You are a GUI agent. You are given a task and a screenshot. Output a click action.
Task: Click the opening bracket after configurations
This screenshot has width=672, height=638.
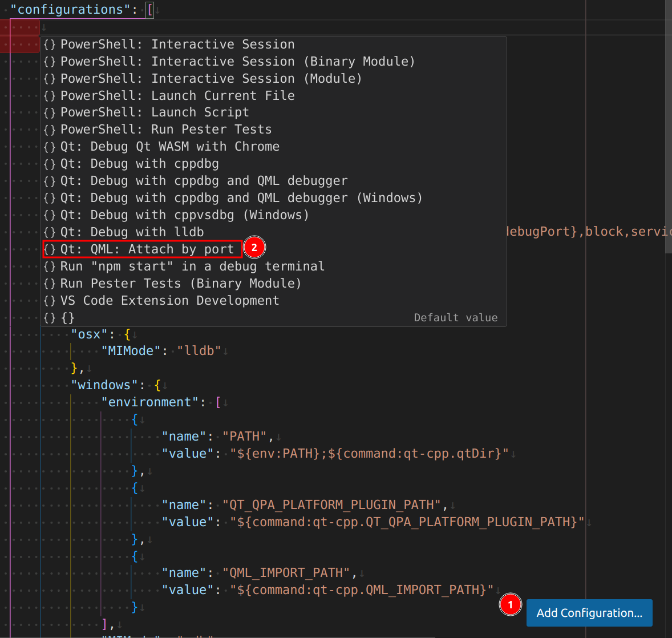(x=149, y=9)
